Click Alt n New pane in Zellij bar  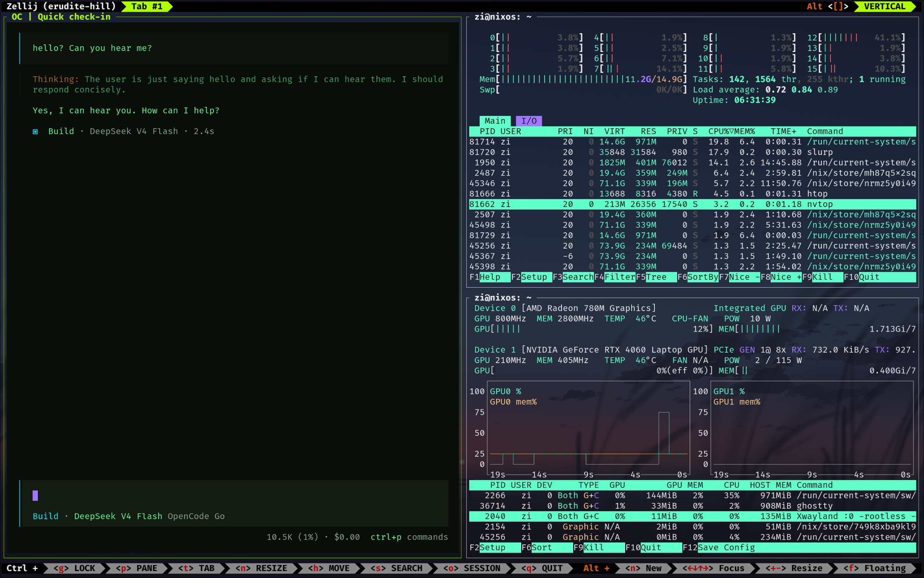coord(643,569)
